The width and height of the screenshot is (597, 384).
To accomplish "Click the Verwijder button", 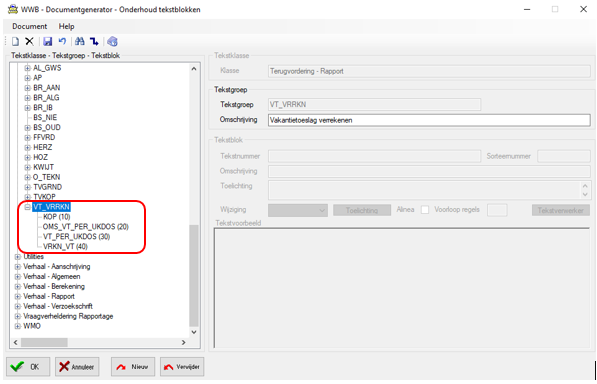I will coord(182,366).
